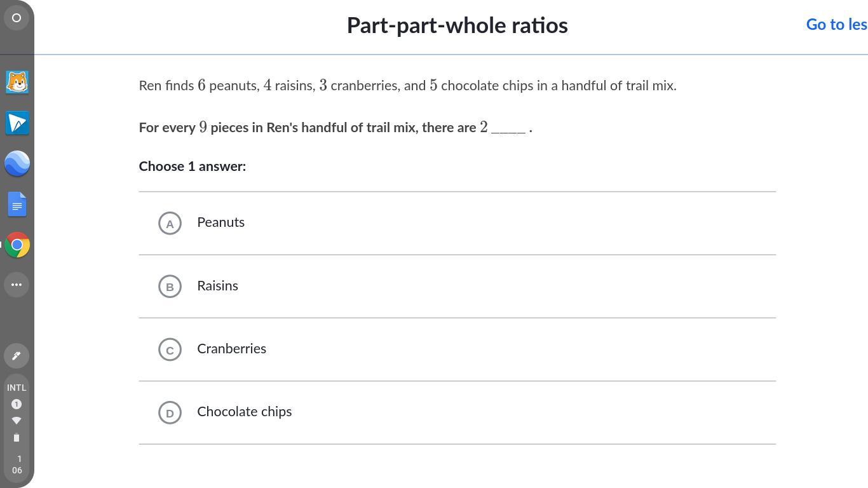
Task: Open the stylus tools pen icon
Action: tap(17, 356)
